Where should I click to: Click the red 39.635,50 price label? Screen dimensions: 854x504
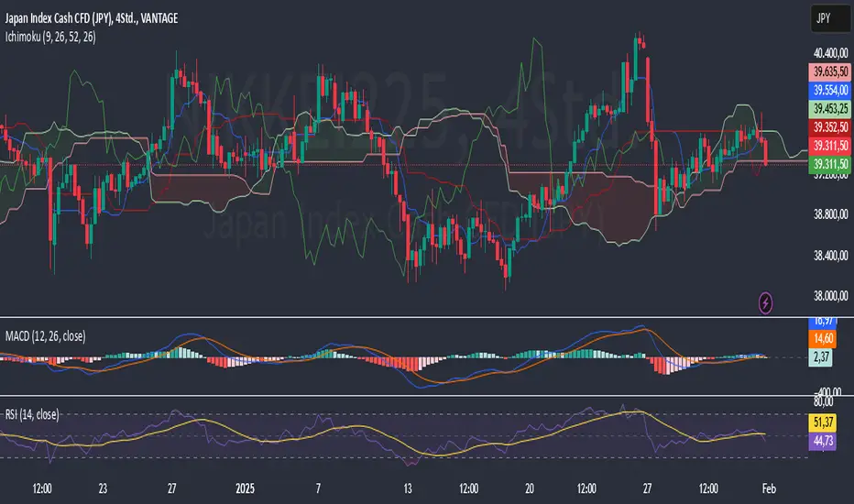(x=830, y=71)
